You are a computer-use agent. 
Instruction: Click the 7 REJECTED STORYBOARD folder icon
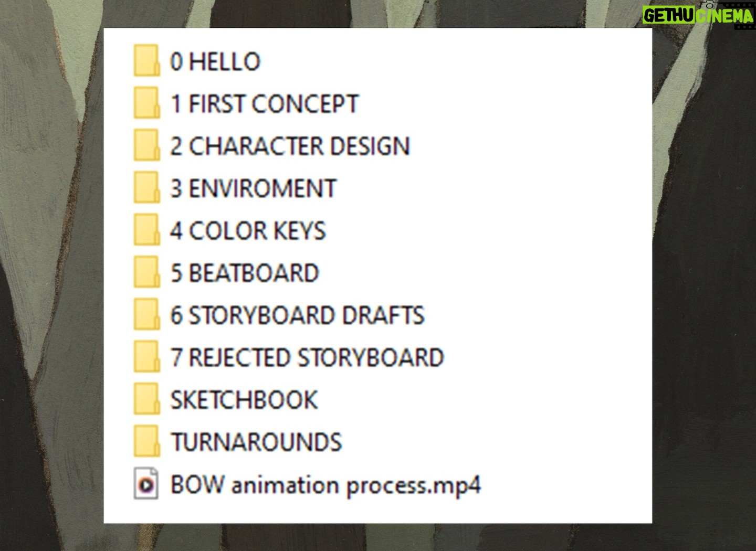146,357
